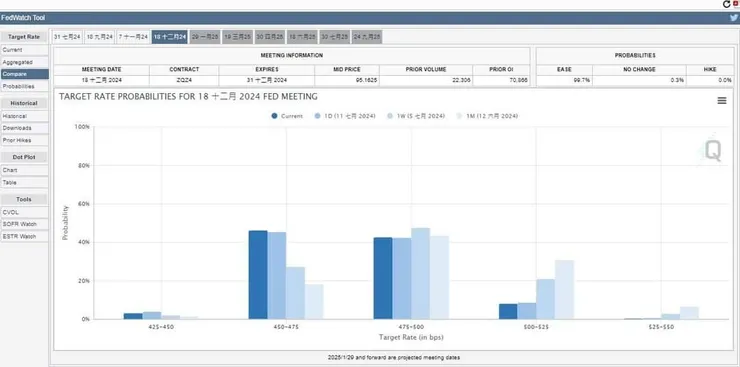740x367 pixels.
Task: Click the chart title for 18 十二月 2024
Action: tap(188, 97)
